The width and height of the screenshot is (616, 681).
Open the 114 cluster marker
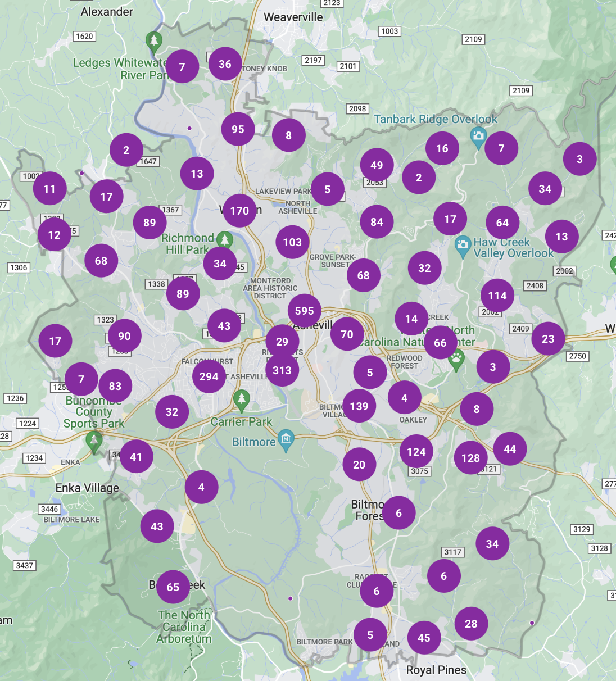point(497,296)
